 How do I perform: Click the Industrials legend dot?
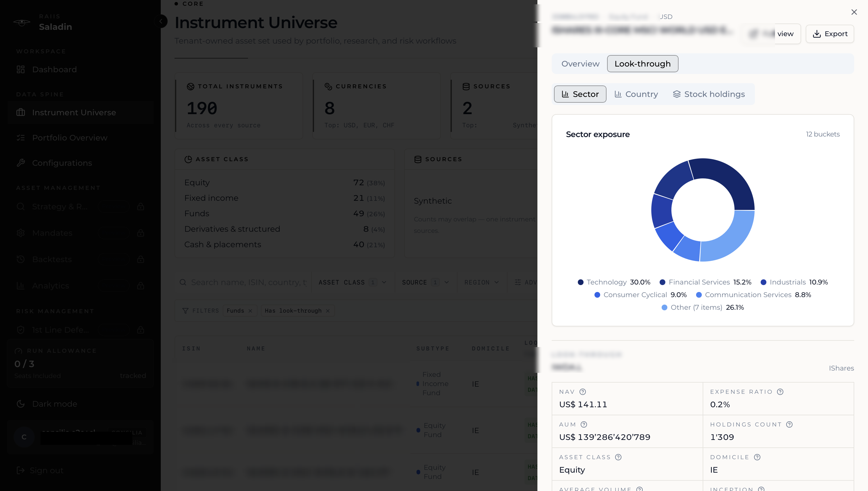coord(764,282)
